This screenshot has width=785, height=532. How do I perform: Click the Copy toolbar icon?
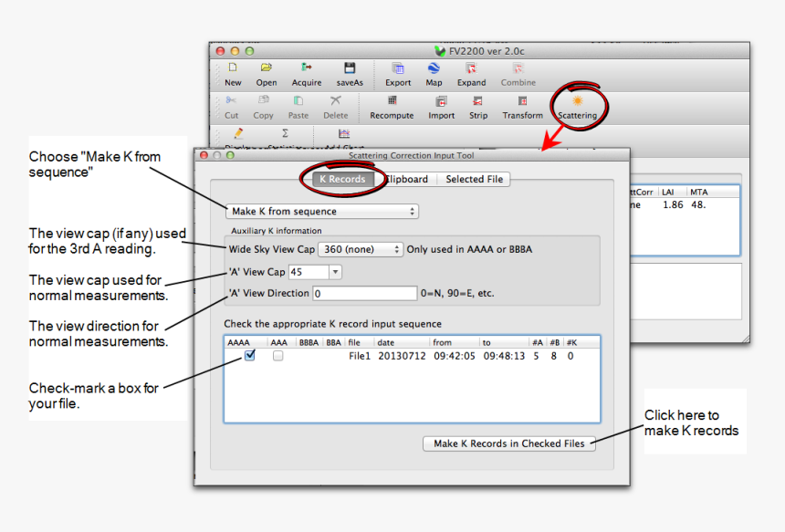[263, 100]
